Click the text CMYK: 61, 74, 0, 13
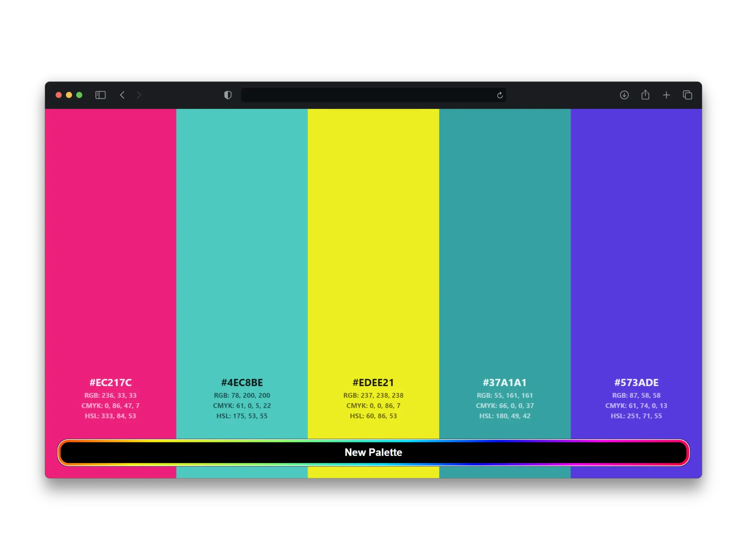747x560 pixels. point(636,406)
